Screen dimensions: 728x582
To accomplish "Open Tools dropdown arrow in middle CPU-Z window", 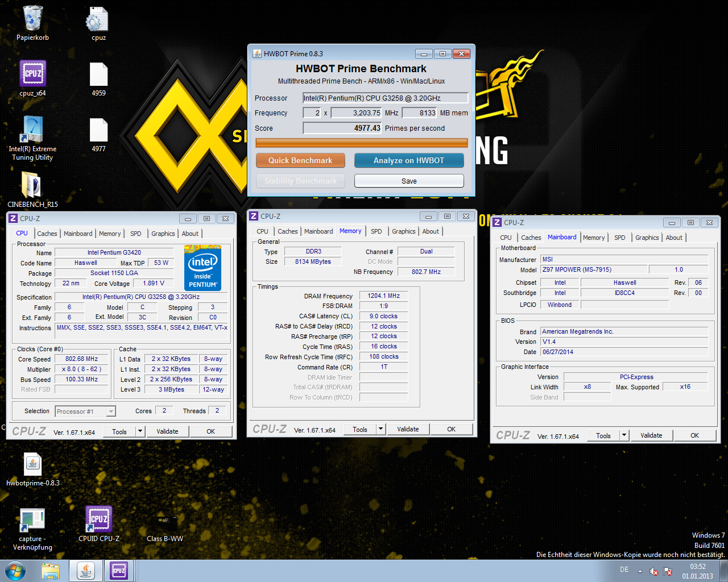I will click(380, 429).
